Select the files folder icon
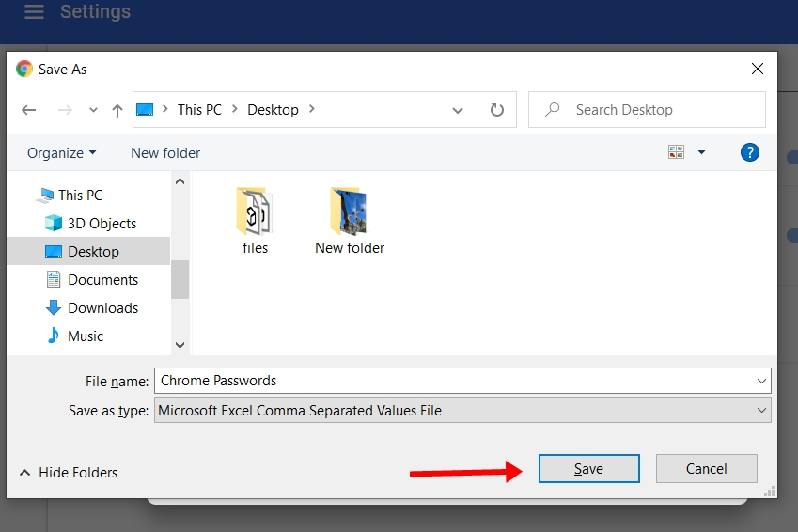Screen dimensions: 798x532 click(x=255, y=211)
